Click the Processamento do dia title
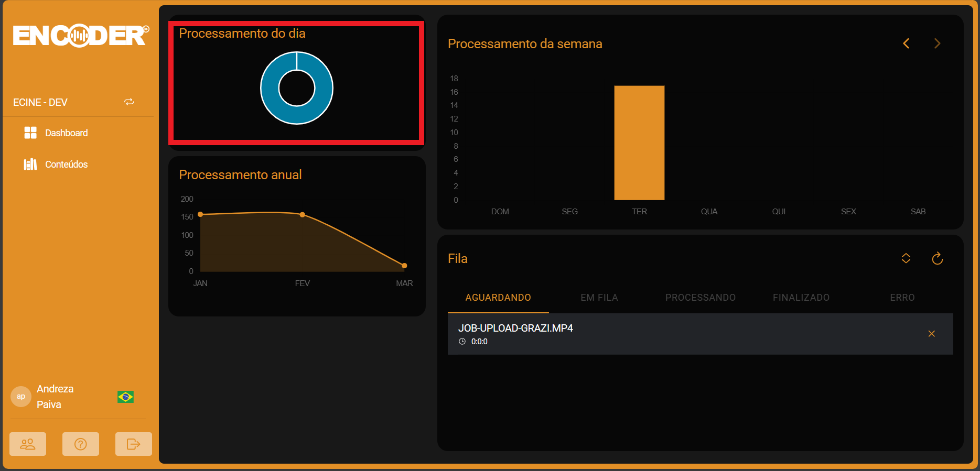 pos(242,33)
